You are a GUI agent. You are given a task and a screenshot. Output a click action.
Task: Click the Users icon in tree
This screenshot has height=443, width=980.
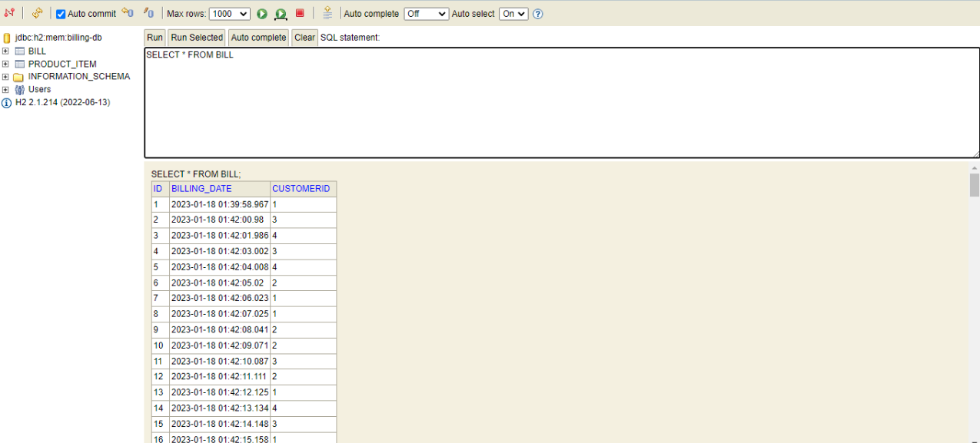(x=20, y=90)
